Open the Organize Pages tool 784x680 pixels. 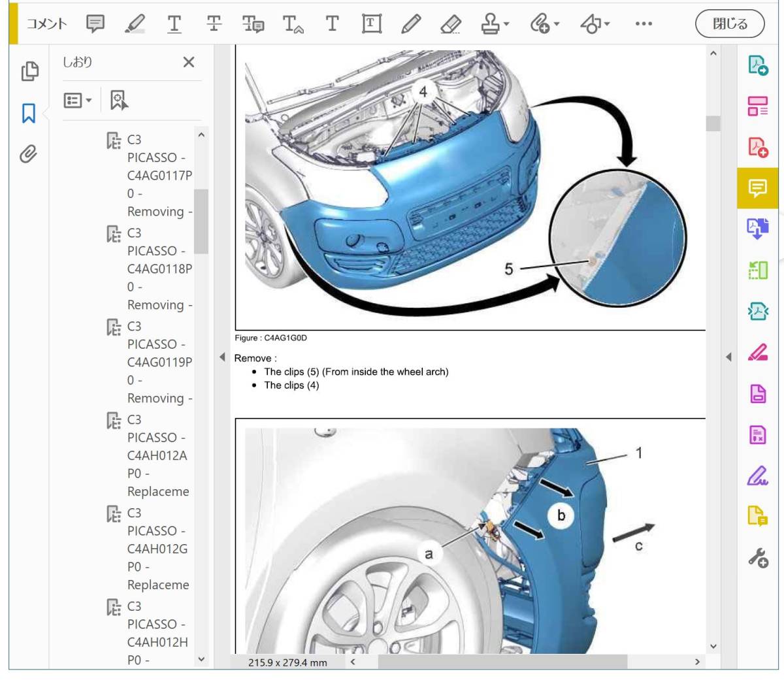(758, 106)
